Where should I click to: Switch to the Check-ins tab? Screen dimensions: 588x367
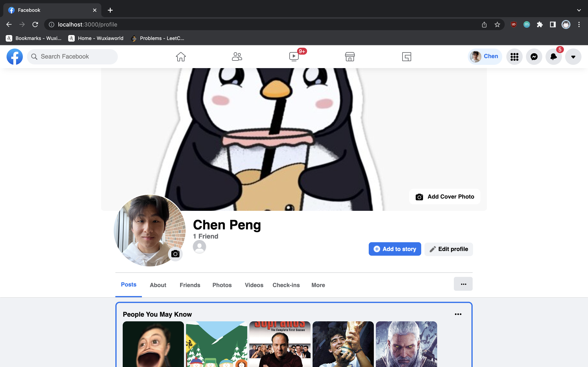point(286,285)
